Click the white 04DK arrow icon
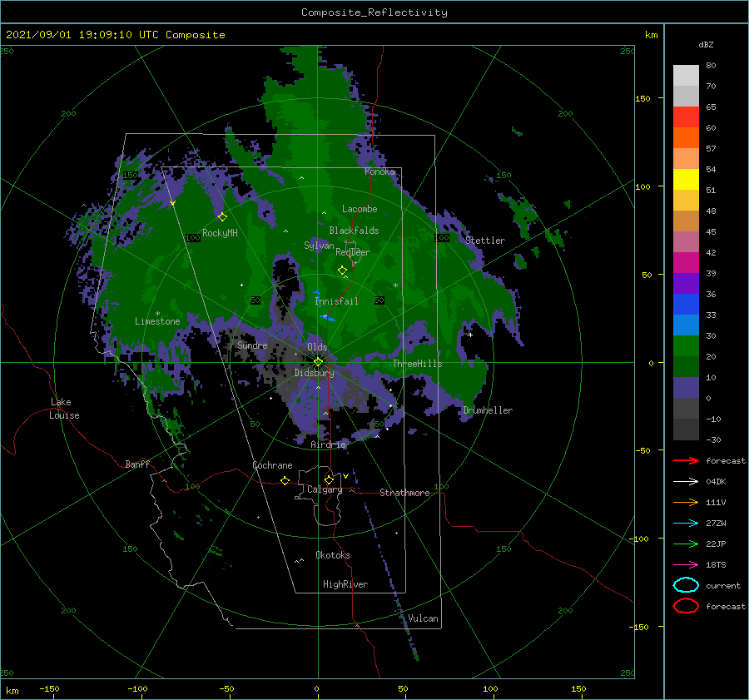The height and width of the screenshot is (700, 749). [x=686, y=481]
